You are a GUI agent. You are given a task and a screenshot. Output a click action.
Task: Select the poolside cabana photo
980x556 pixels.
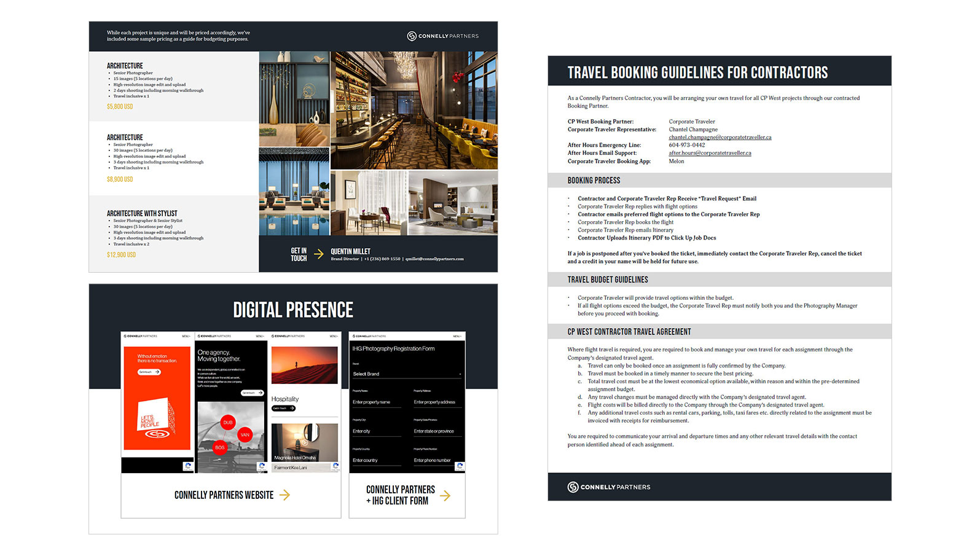point(294,191)
